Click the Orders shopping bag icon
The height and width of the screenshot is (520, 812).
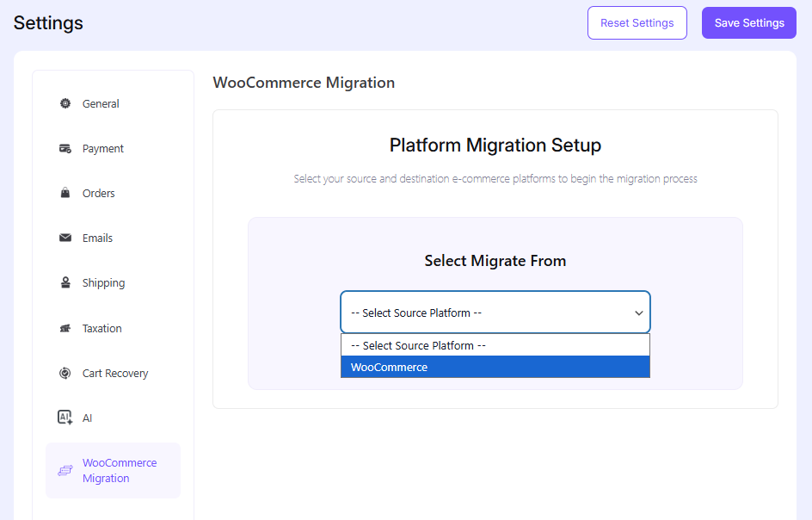point(65,194)
